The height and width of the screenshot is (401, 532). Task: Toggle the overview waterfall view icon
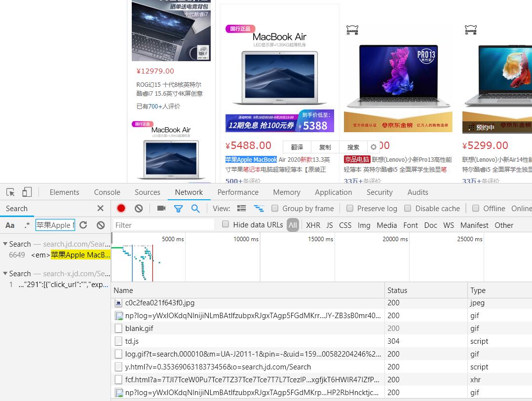pos(259,208)
